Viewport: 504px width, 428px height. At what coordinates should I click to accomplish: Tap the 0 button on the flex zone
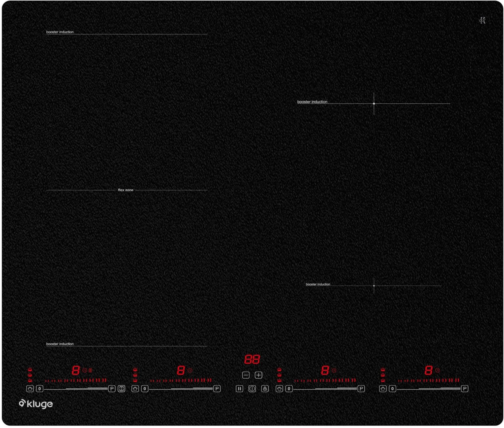coord(40,389)
